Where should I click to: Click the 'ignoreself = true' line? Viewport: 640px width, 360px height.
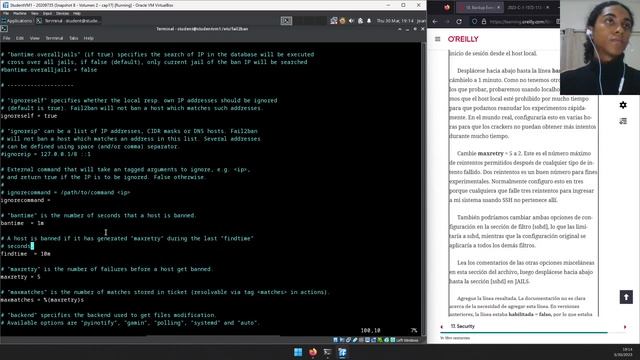coord(29,116)
